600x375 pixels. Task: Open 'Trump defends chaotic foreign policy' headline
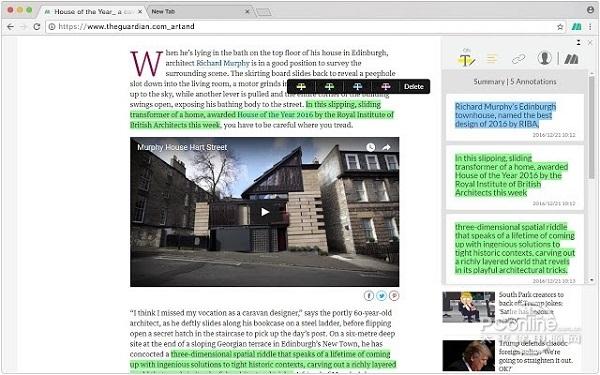(x=535, y=356)
